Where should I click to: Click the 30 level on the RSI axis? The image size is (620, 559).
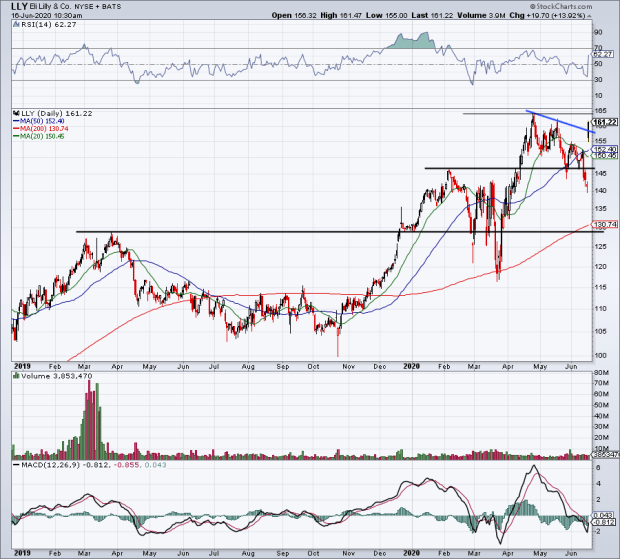(598, 80)
